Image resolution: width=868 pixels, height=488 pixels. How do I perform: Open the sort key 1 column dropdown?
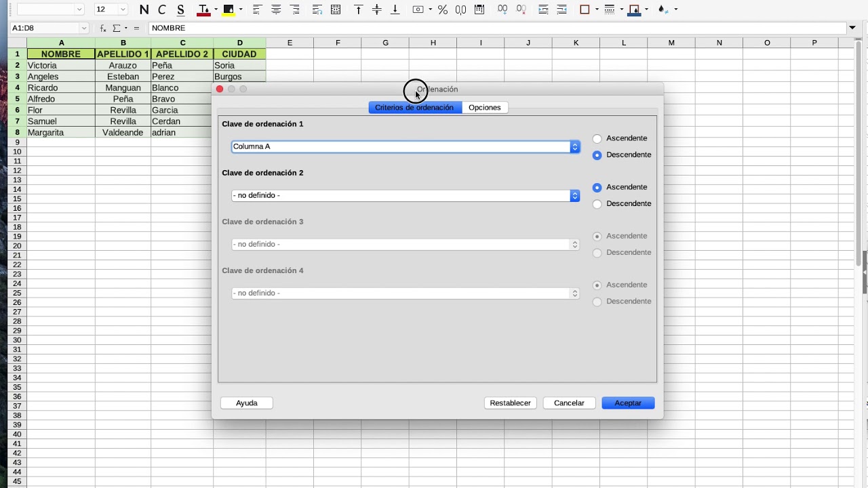[x=574, y=147]
